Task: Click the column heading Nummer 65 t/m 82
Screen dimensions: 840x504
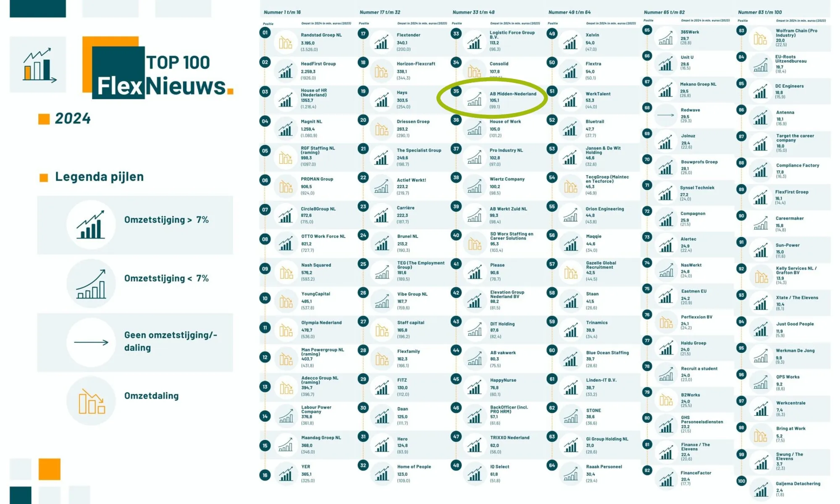Action: coord(664,12)
